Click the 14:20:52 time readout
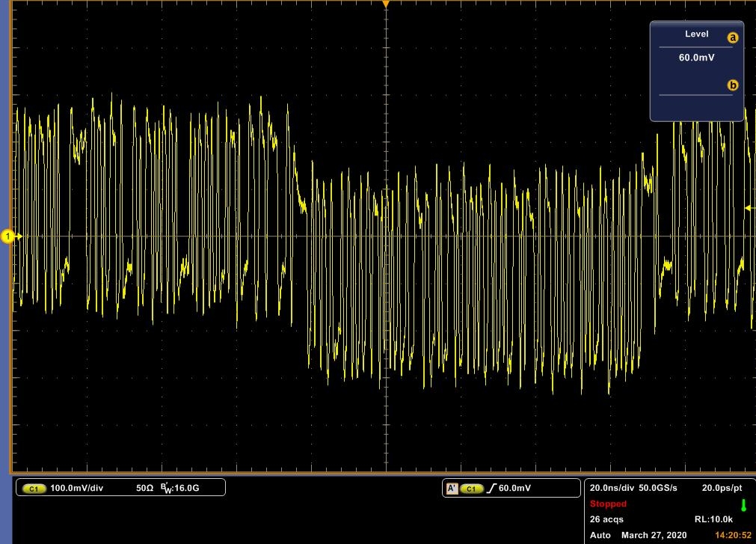 pos(733,535)
